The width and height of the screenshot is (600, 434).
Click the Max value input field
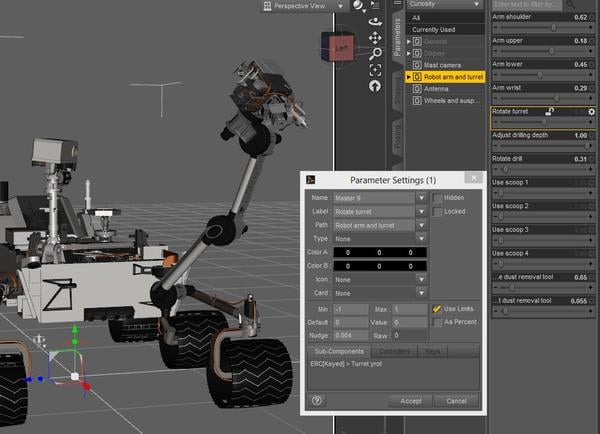[409, 309]
